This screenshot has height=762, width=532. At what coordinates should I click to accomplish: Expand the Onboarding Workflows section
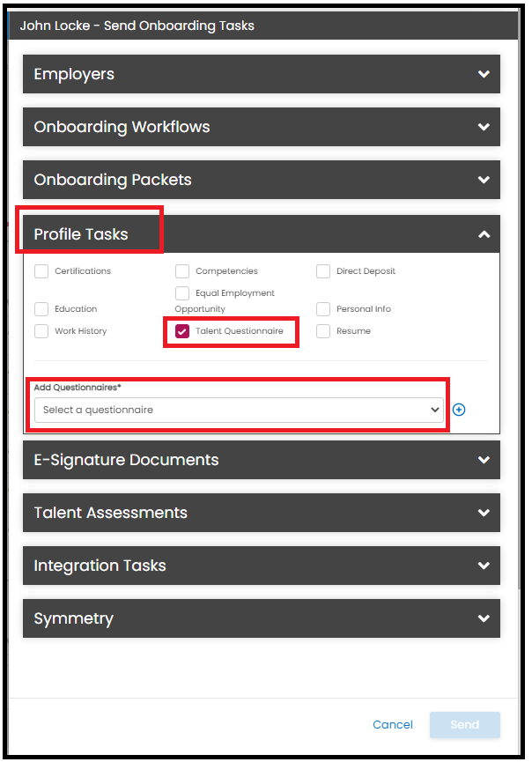coord(262,127)
